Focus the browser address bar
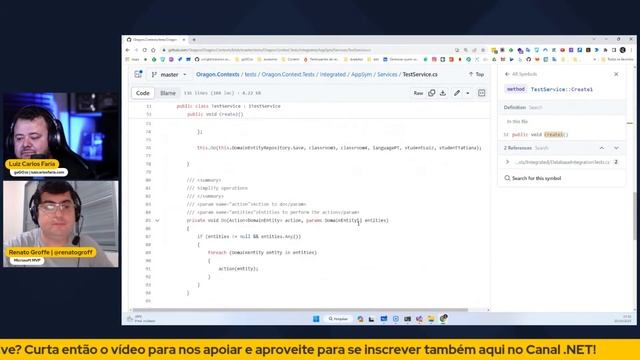Viewport: 640px width, 360px height. tap(306, 50)
